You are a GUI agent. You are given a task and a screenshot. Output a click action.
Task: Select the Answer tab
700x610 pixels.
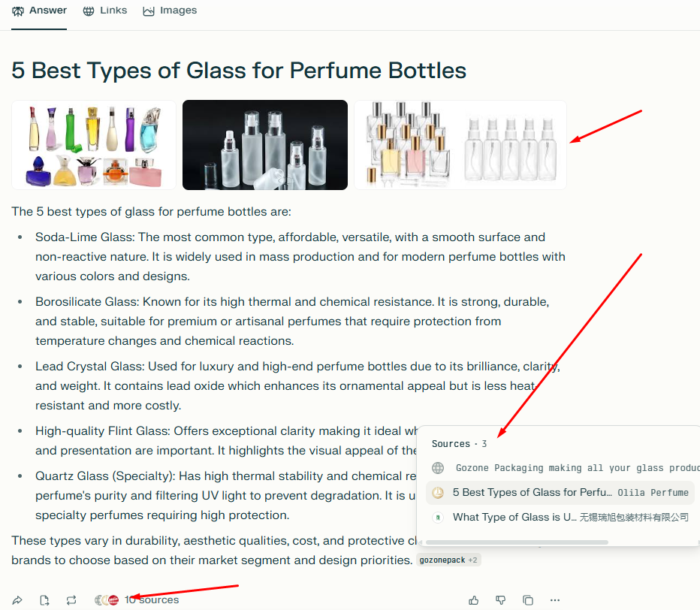pyautogui.click(x=40, y=11)
